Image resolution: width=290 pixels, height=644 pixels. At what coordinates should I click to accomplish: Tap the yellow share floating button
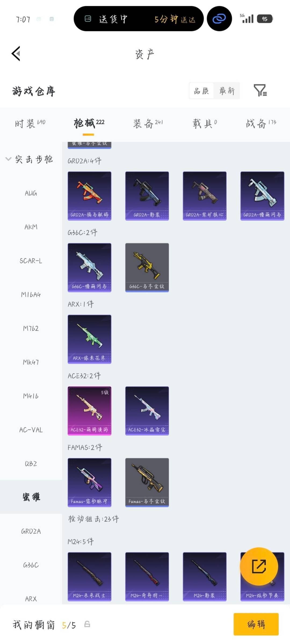pos(259,566)
